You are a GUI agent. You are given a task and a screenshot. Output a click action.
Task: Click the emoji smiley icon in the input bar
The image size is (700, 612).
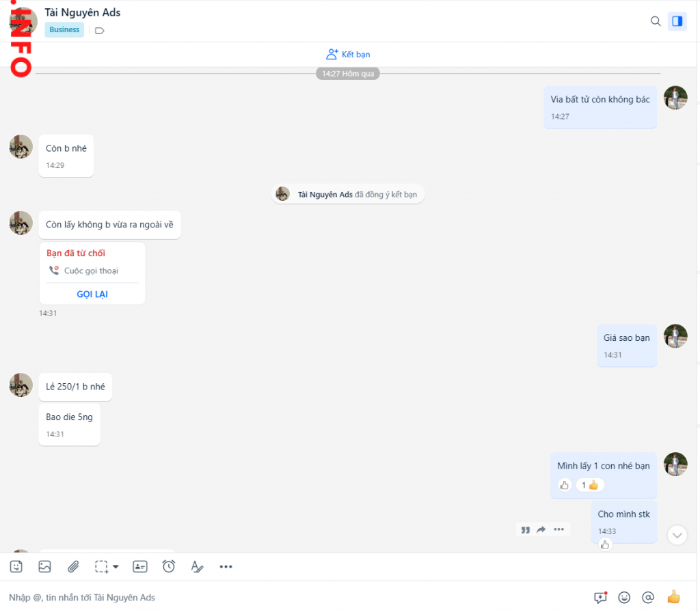tap(624, 597)
